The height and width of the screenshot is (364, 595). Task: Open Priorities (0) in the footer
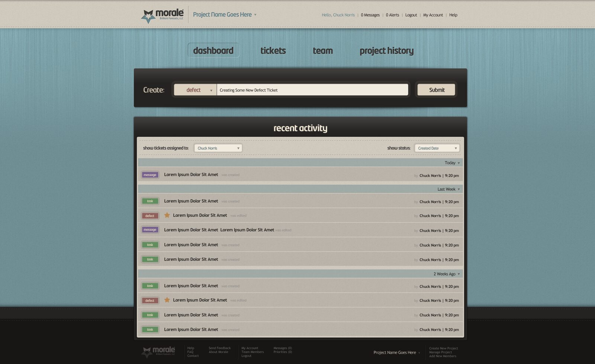coord(283,352)
